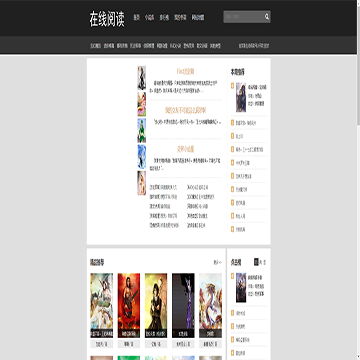The image size is (360, 360).
Task: Click the magnifier search icon
Action: [267, 17]
